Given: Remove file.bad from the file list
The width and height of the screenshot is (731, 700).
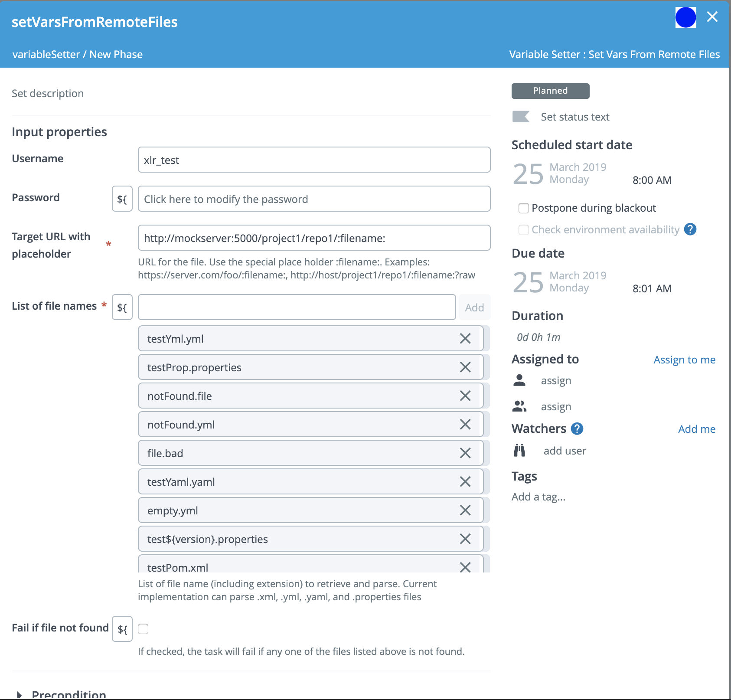Looking at the screenshot, I should (465, 453).
